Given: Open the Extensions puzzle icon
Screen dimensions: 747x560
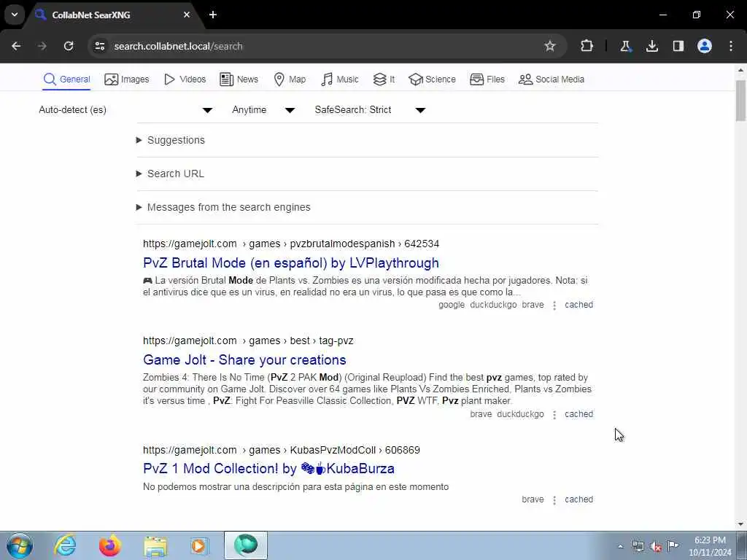Looking at the screenshot, I should tap(587, 46).
